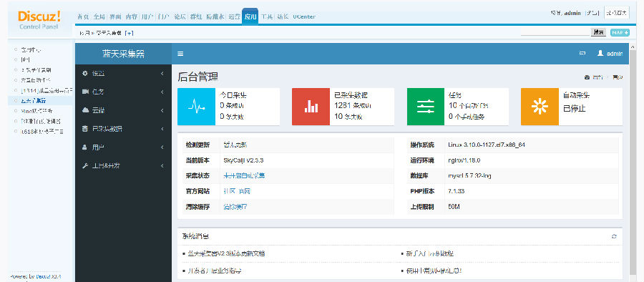Screen dimensions: 644x282
Task: Select the highlighted 应用 tab
Action: pos(250,16)
